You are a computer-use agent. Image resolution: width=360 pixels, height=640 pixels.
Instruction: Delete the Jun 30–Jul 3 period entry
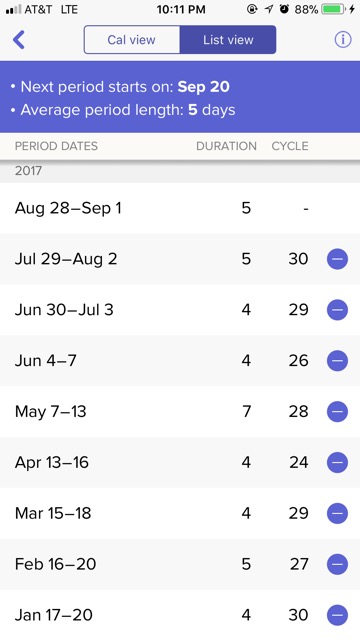[x=337, y=310]
